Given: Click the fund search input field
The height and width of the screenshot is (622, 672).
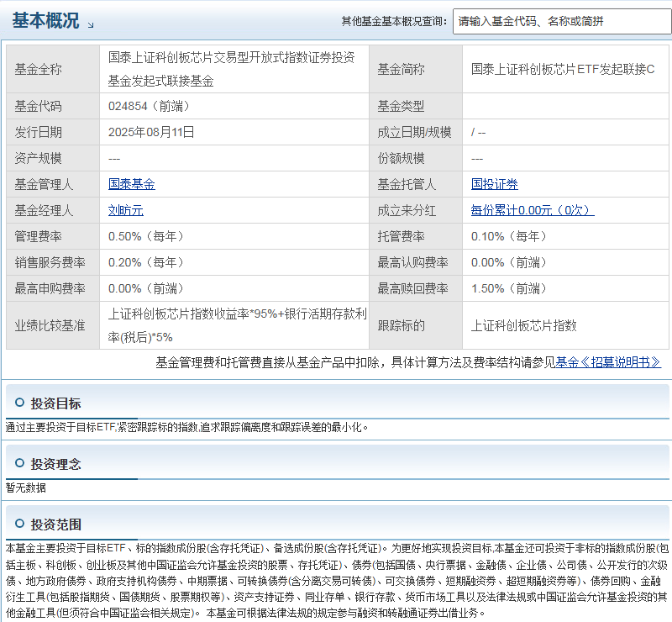Looking at the screenshot, I should click(562, 22).
